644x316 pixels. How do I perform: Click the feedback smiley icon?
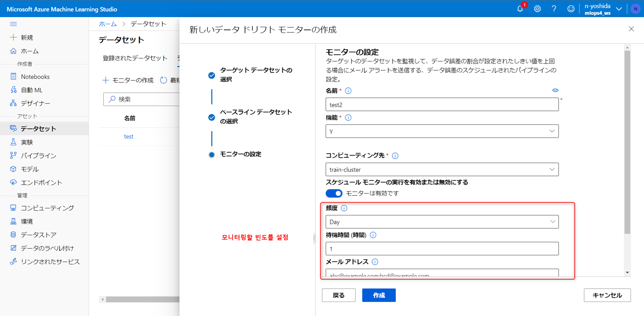click(x=571, y=9)
